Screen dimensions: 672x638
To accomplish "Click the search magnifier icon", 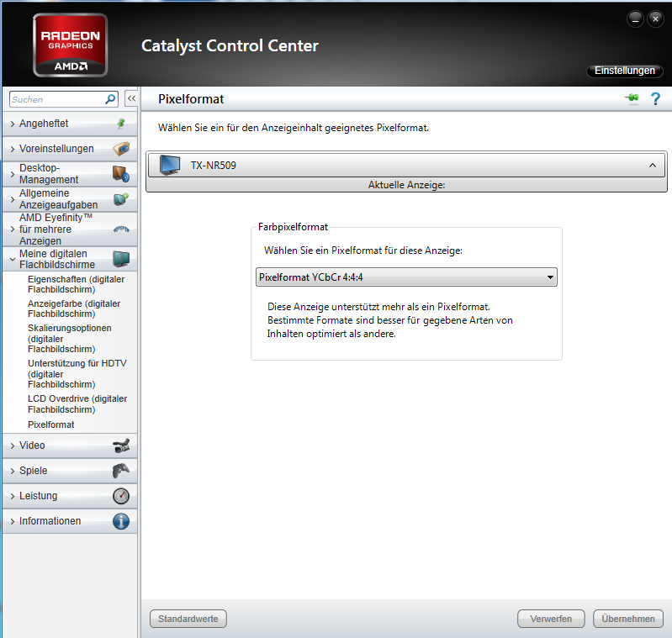I will 110,99.
